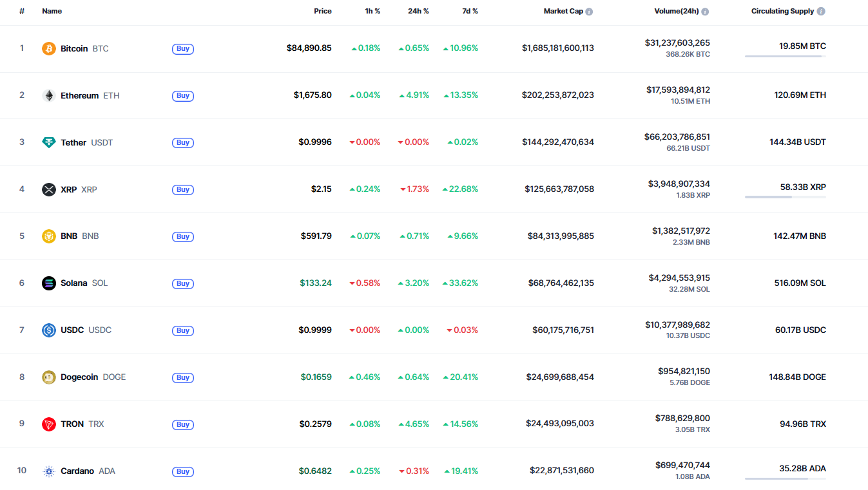Click the Dogecoin logo icon
868x490 pixels.
coord(49,377)
